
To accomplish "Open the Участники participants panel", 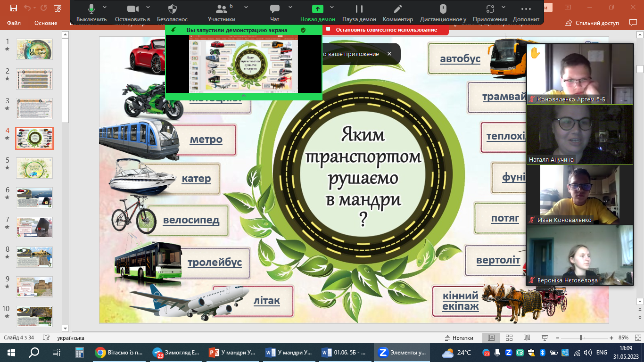I will [221, 12].
